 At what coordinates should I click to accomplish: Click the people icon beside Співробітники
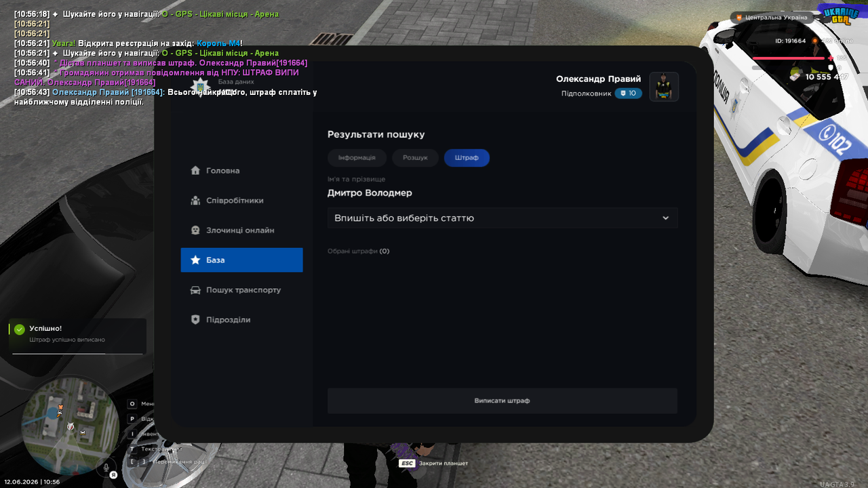[x=195, y=200]
